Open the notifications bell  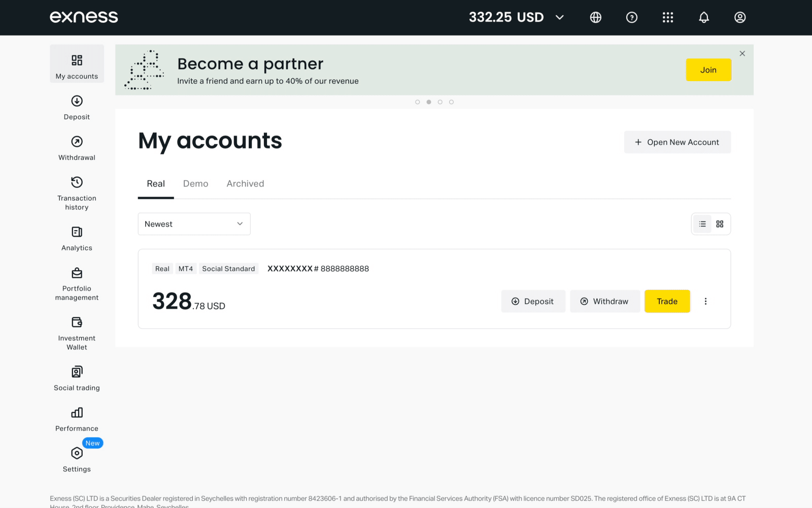click(x=704, y=17)
